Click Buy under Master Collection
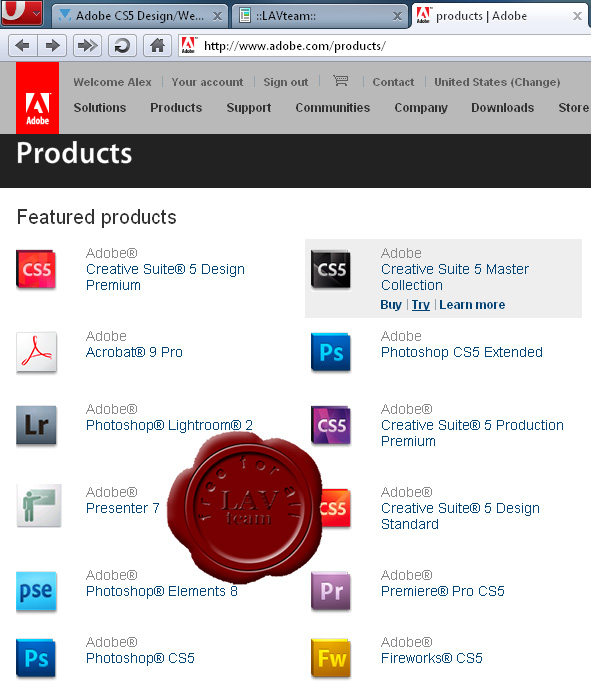The image size is (591, 683). (x=391, y=304)
